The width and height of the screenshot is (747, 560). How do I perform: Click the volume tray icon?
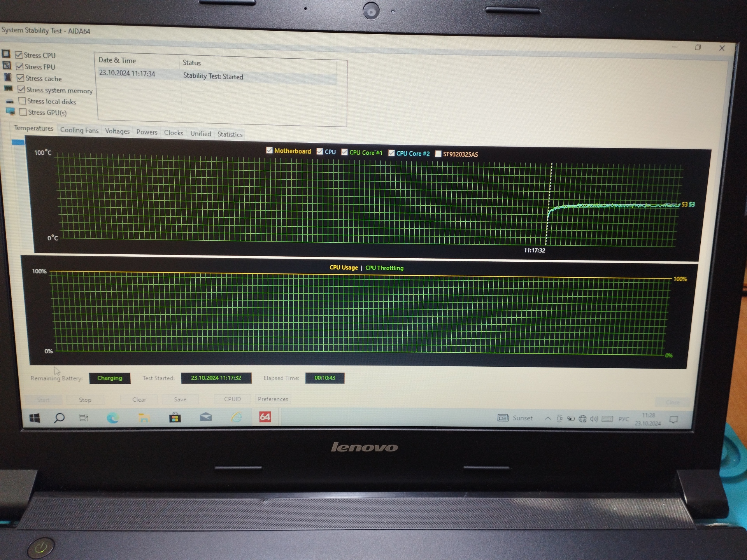[x=594, y=419]
